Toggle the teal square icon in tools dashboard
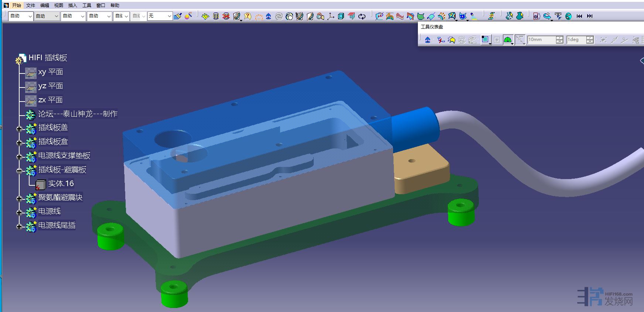 (485, 40)
